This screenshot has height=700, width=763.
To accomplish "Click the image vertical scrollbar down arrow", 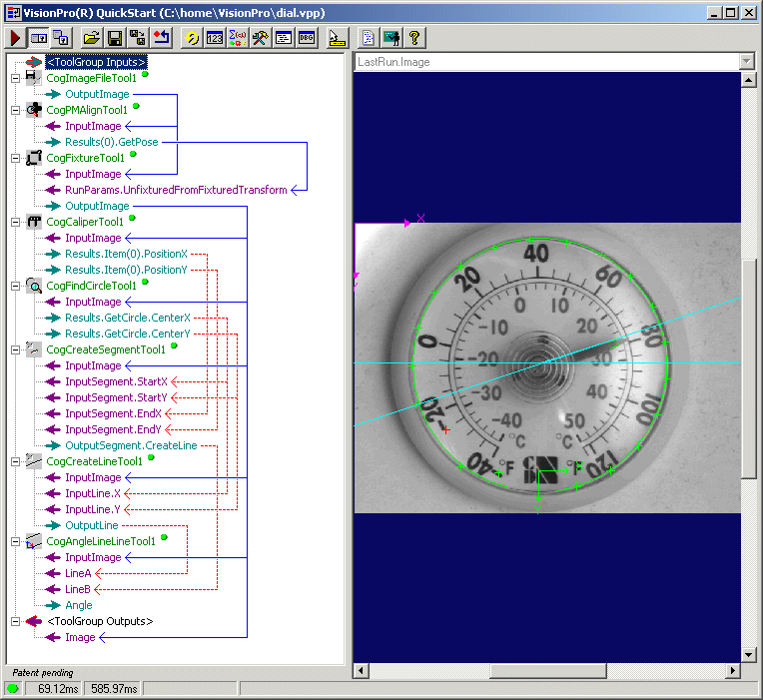I will (x=748, y=655).
